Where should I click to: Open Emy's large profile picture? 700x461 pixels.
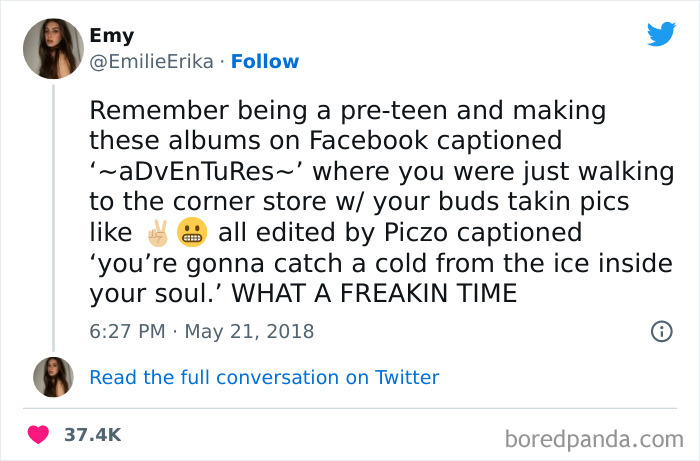point(54,48)
